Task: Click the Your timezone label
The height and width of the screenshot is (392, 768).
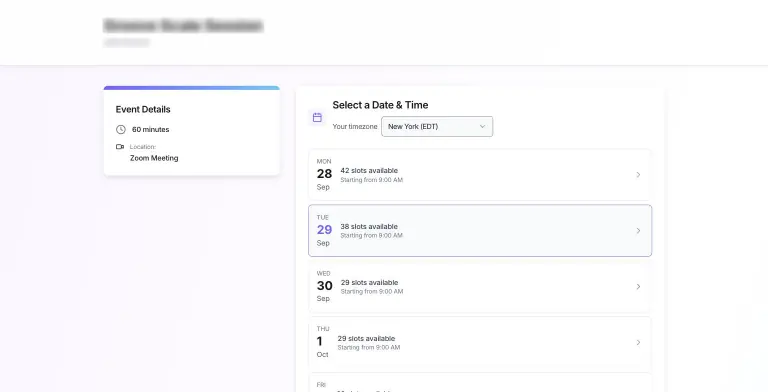Action: pyautogui.click(x=355, y=126)
